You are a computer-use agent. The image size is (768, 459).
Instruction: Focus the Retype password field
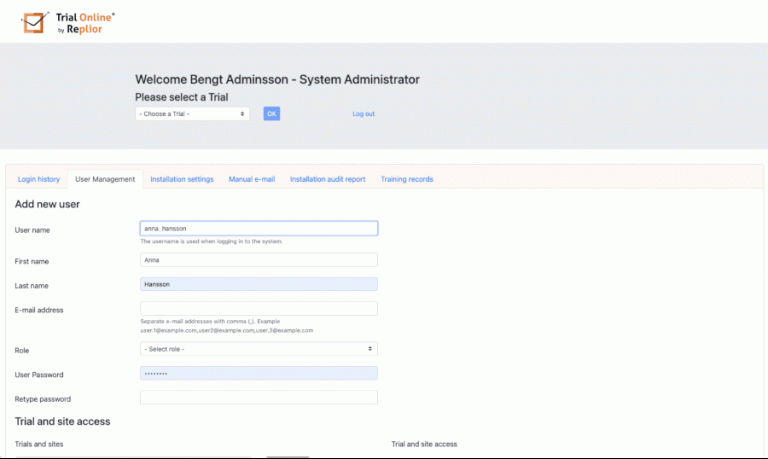pyautogui.click(x=258, y=398)
